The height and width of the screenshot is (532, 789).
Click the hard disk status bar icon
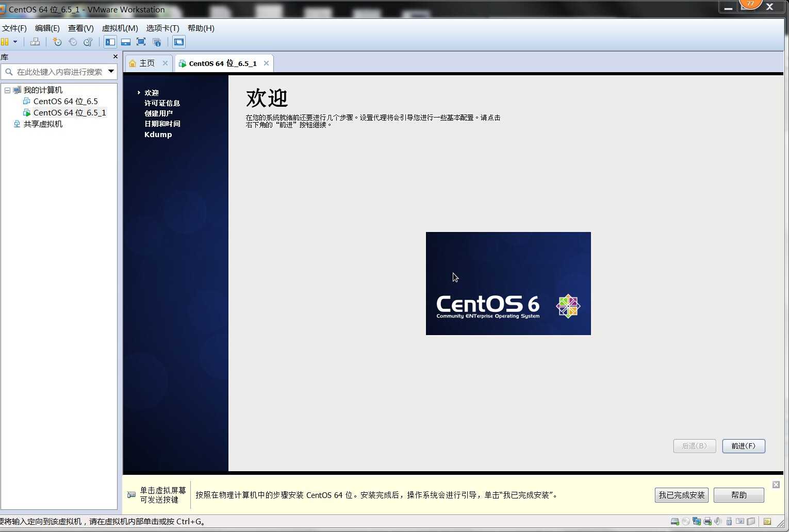pos(675,521)
